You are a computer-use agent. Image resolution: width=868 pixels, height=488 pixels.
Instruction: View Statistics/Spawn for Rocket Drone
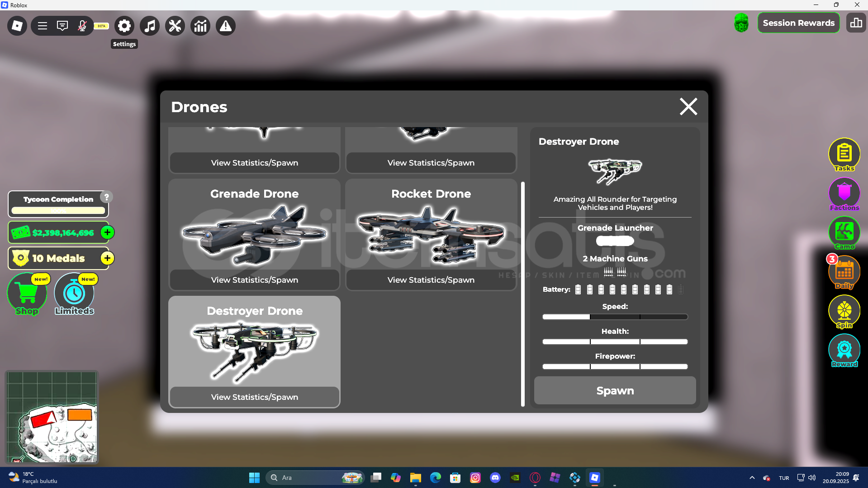[431, 280]
